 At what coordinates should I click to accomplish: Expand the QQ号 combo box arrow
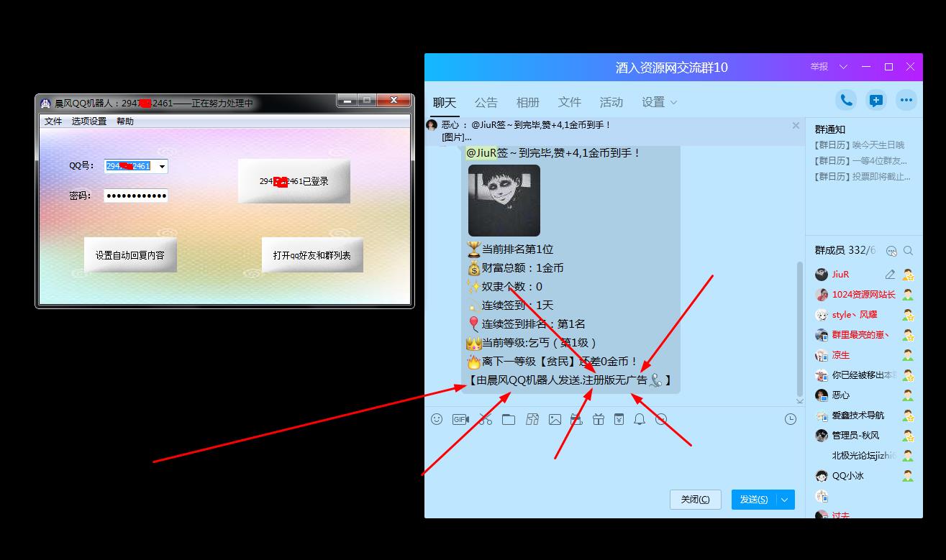tap(162, 167)
